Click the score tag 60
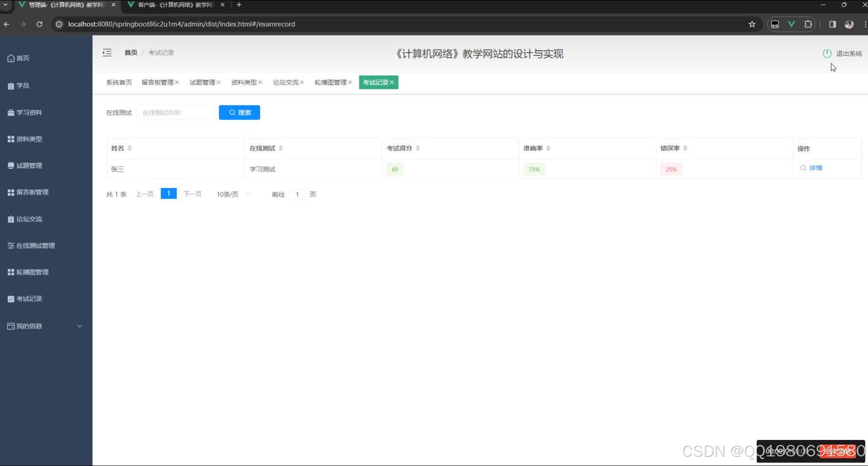The width and height of the screenshot is (868, 466). pyautogui.click(x=395, y=169)
